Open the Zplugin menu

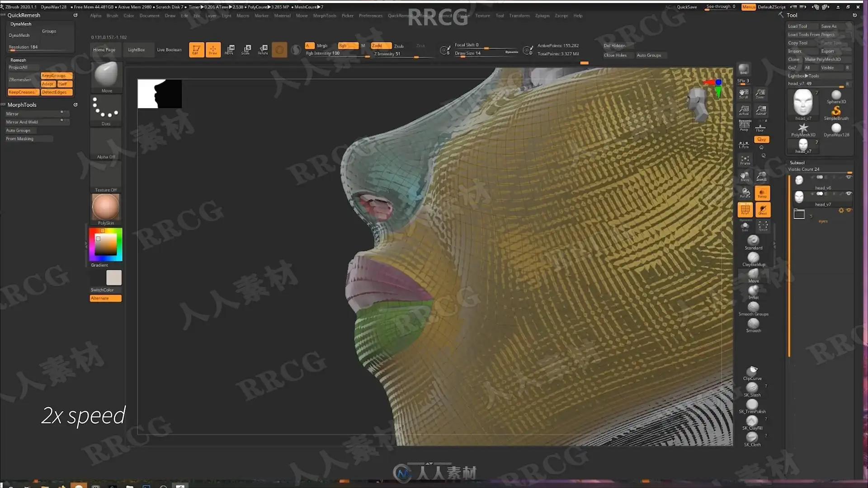coord(542,15)
